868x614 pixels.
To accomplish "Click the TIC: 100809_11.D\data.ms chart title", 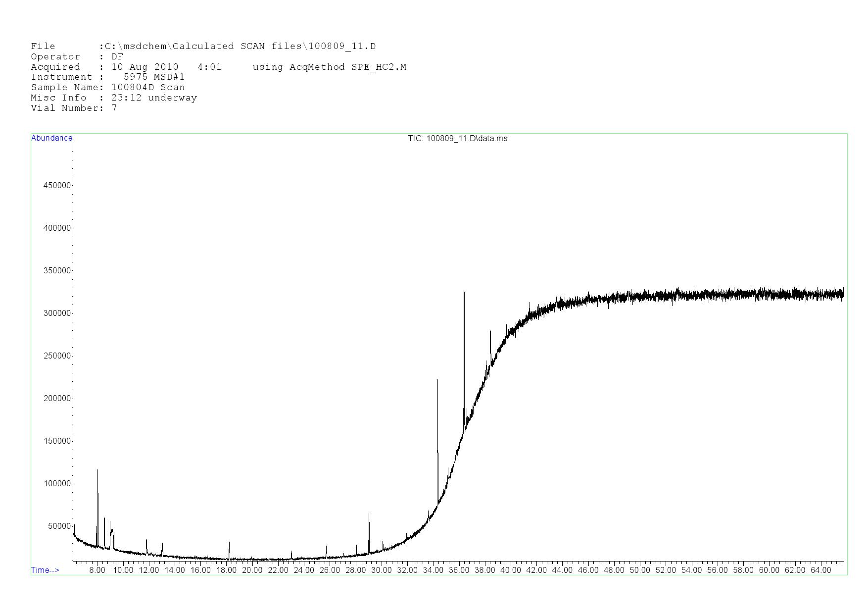I will point(457,139).
